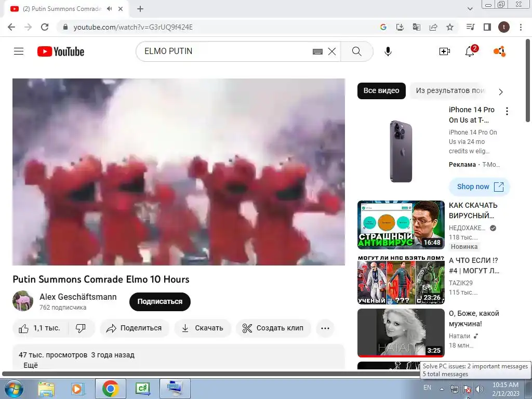Viewport: 532px width, 399px height.
Task: Open the Chrome profile avatar
Action: coord(504,27)
